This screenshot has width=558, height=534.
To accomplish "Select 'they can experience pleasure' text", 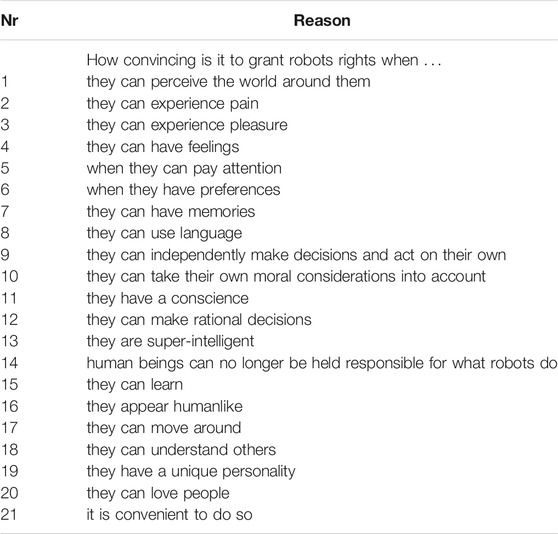I will (x=187, y=125).
